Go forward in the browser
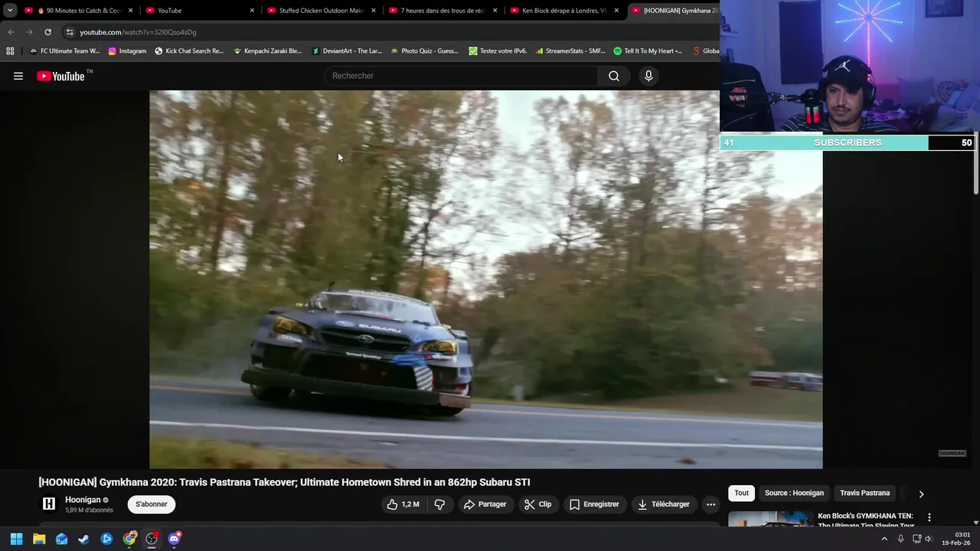Screen dimensions: 980x551 [x=29, y=32]
